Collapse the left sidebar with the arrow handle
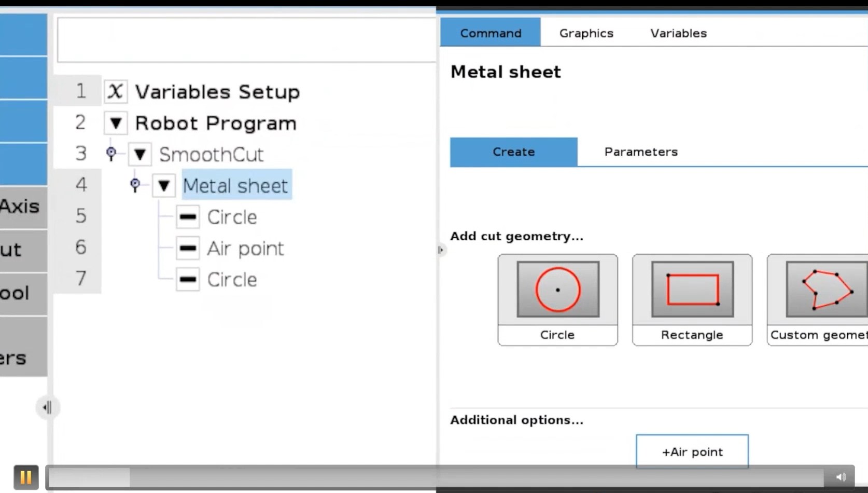 point(47,407)
